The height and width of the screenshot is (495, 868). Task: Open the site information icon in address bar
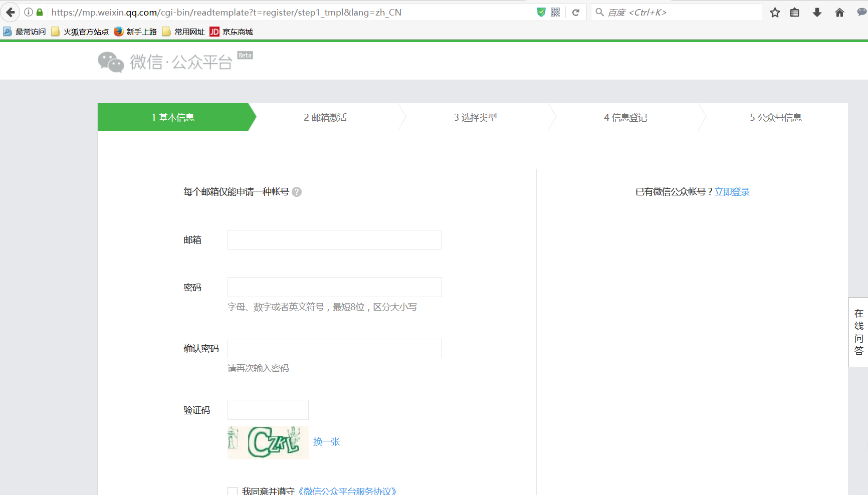point(29,12)
